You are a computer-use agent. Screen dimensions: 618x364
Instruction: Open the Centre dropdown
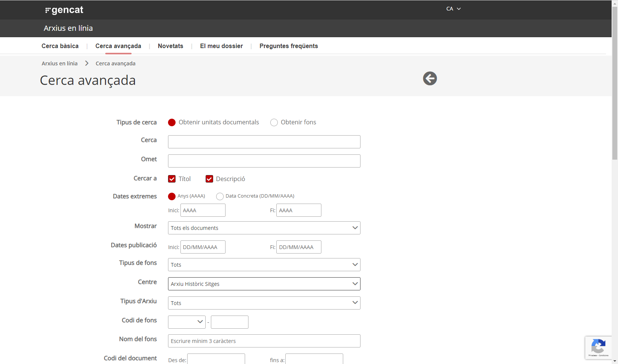pos(264,284)
